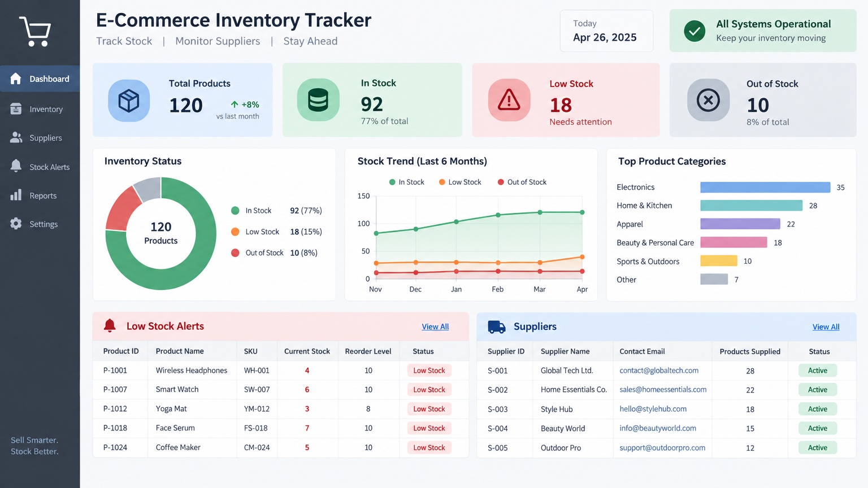Click the green In Stock dot in donut legend
The width and height of the screenshot is (868, 488).
click(x=235, y=211)
